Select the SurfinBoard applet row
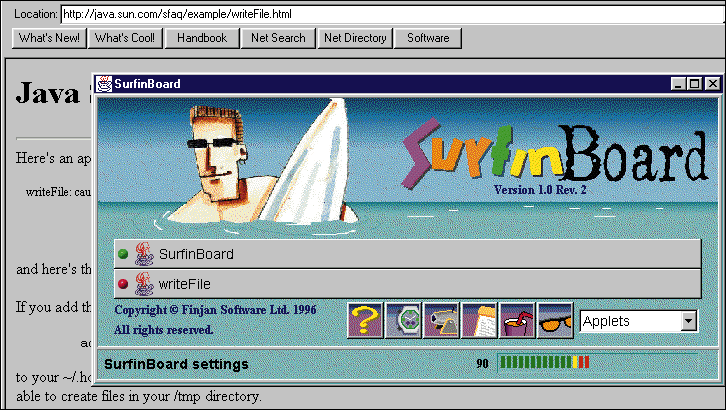 coord(407,254)
